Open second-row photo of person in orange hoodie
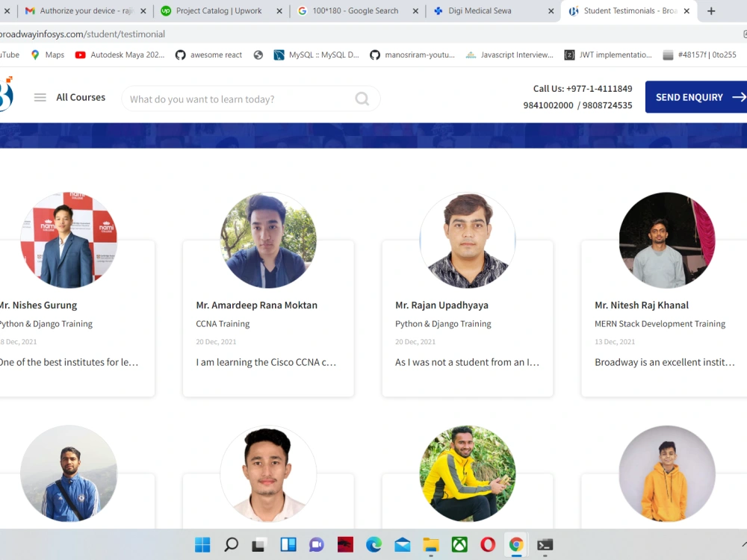The width and height of the screenshot is (747, 560). point(667,473)
